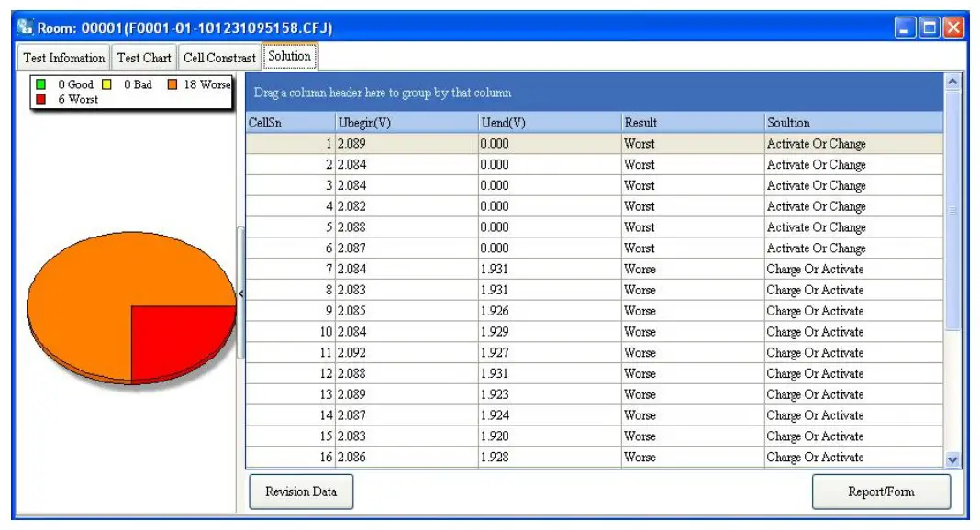Click the yellow Bad legend swatch

tap(106, 84)
